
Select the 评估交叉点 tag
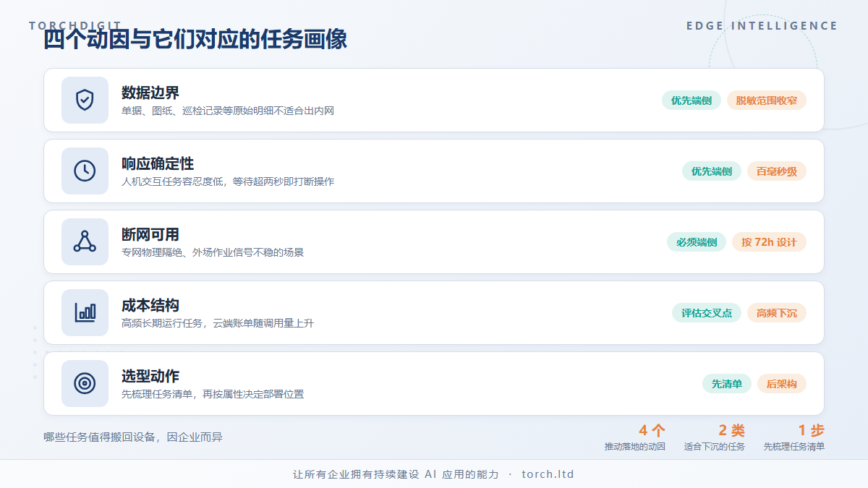coord(707,313)
